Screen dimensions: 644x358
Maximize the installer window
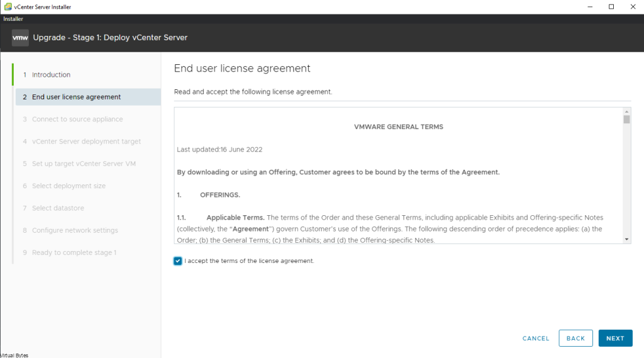coord(611,6)
